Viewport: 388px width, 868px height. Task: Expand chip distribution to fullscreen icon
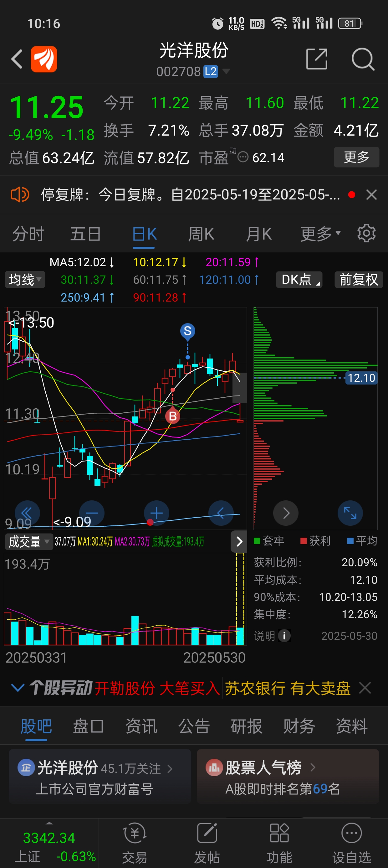click(x=350, y=513)
